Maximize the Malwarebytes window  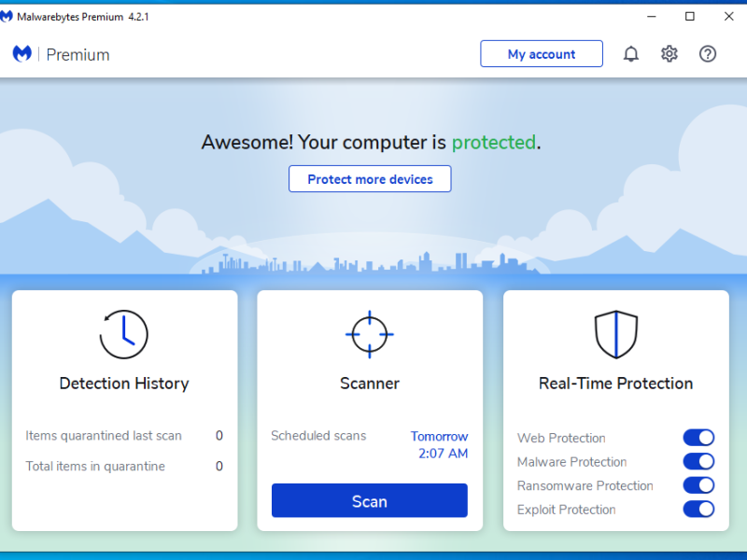(x=690, y=17)
